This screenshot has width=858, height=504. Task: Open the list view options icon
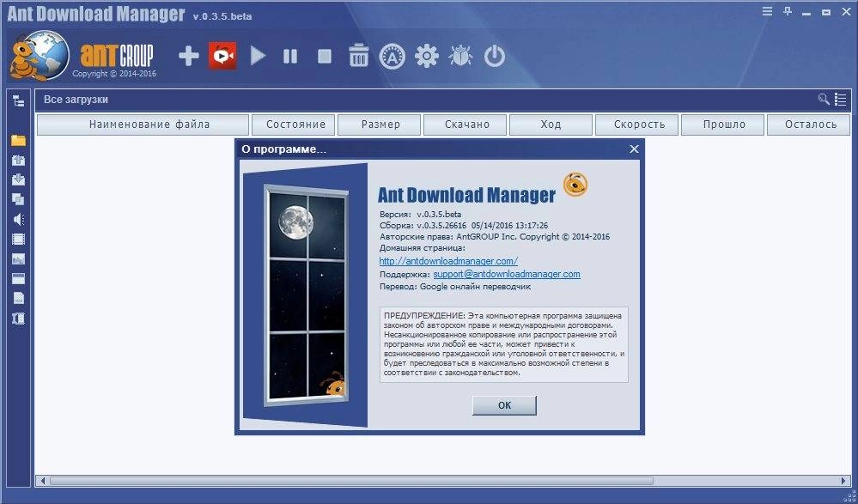[x=841, y=99]
